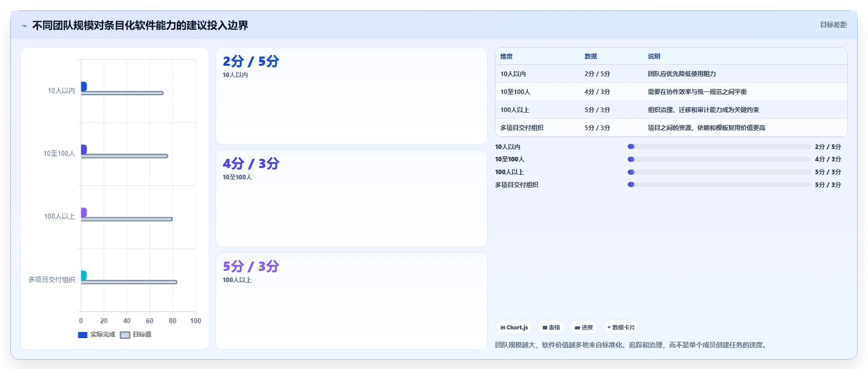The height and width of the screenshot is (369, 868).
Task: Toggle the 实际完成 legend swatch
Action: [x=83, y=335]
